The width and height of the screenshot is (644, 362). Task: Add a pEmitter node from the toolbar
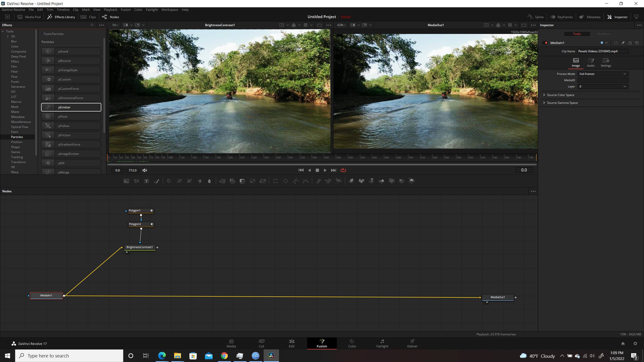pyautogui.click(x=318, y=181)
